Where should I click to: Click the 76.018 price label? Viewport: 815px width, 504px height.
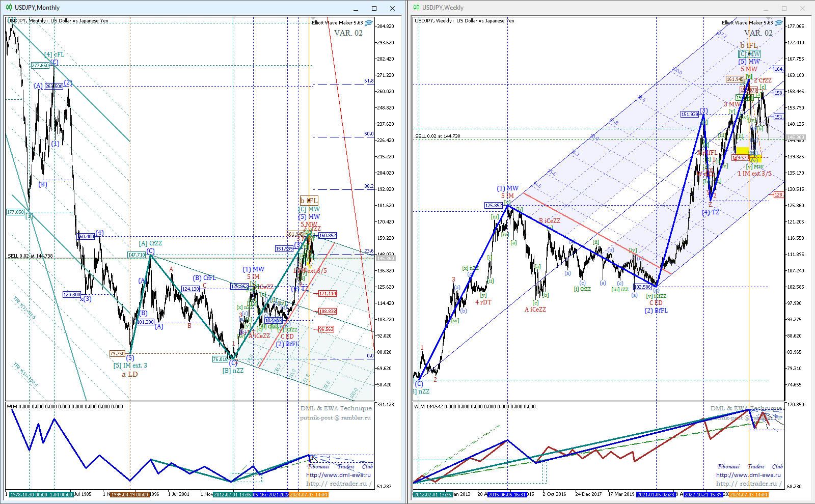pyautogui.click(x=220, y=359)
